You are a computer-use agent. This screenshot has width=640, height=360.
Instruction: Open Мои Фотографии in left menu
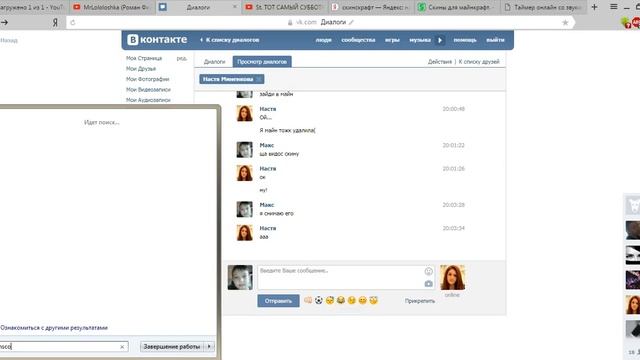[147, 79]
